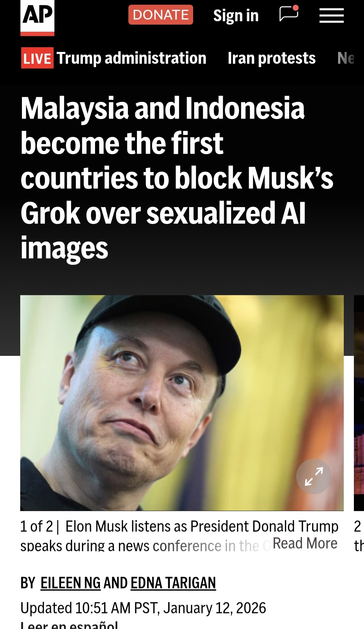
Task: View the Elon Musk lead photo
Action: coord(182,403)
